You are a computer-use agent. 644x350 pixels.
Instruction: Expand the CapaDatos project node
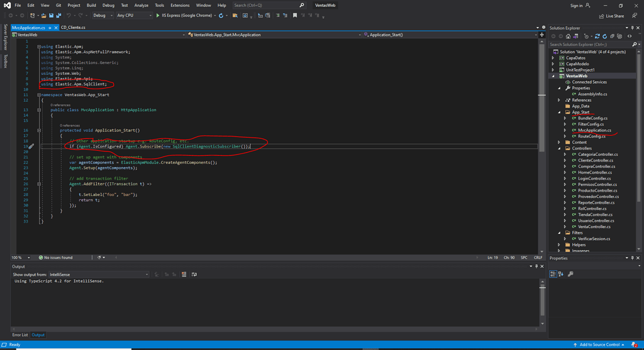[x=553, y=58]
